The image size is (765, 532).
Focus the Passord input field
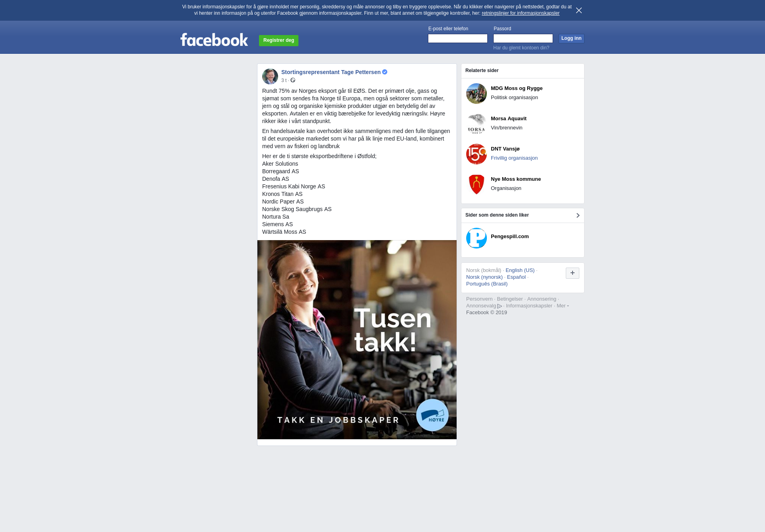click(x=523, y=39)
